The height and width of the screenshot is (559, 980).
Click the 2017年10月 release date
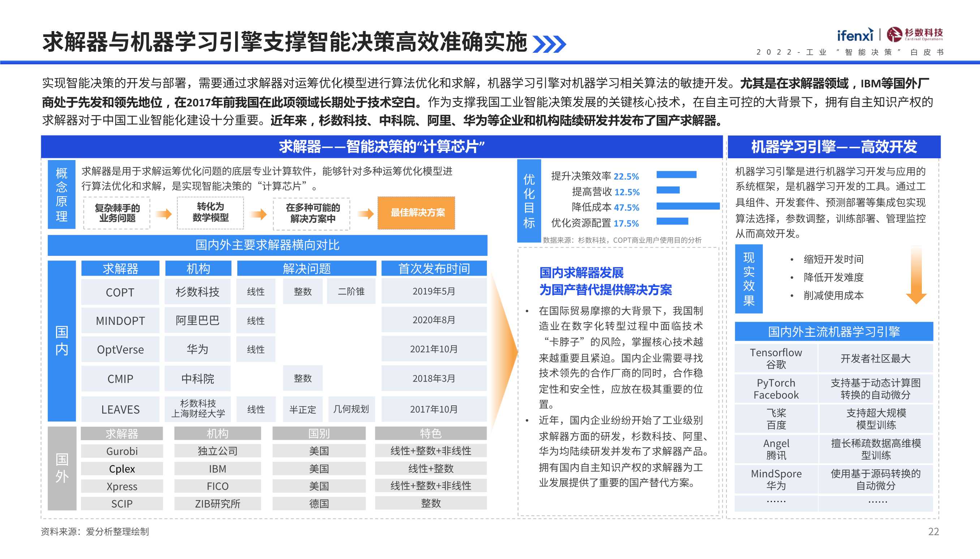434,409
